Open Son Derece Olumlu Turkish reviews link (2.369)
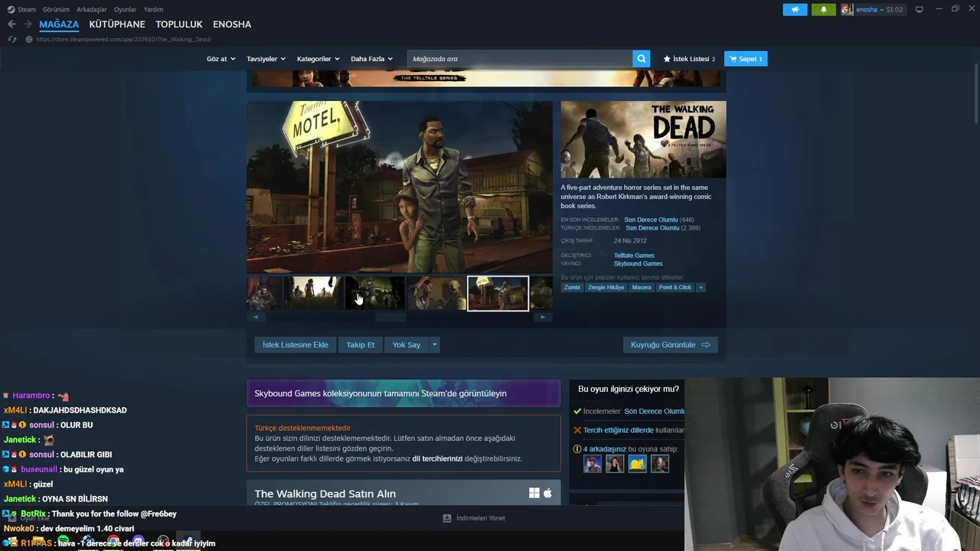Viewport: 980px width, 551px height. click(652, 228)
